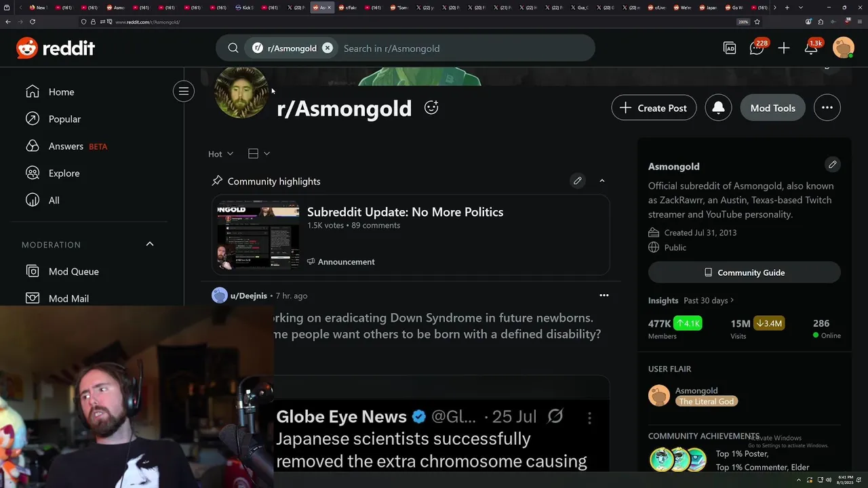This screenshot has width=868, height=488.
Task: Click the Create Post button
Action: [x=654, y=108]
